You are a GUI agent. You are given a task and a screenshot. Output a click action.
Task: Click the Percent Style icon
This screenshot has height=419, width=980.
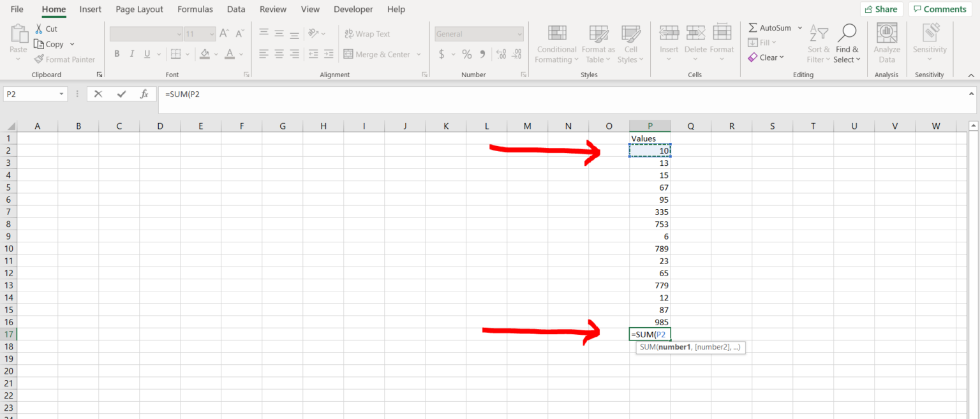(467, 54)
